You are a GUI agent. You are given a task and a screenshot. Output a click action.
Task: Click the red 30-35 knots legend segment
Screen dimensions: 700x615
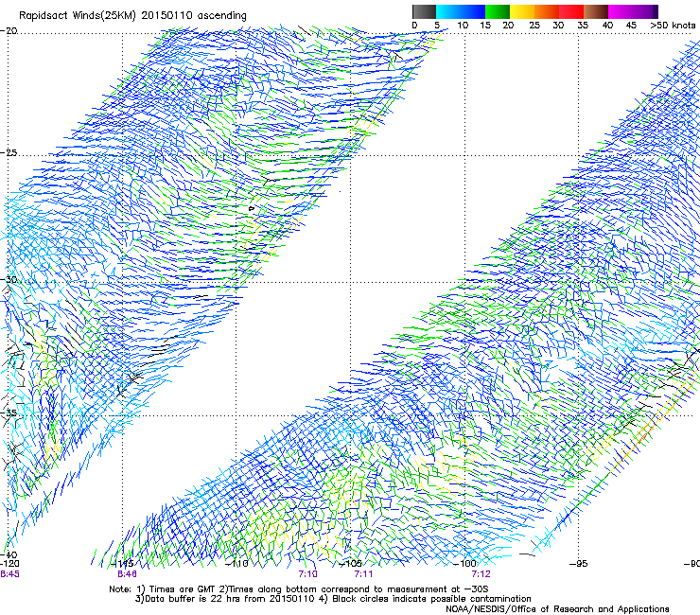[x=571, y=11]
